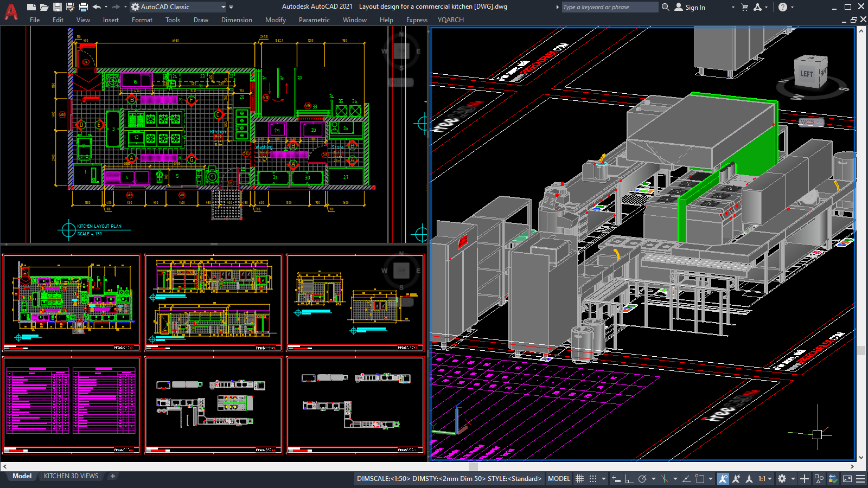Click the Plot printer icon

tap(84, 7)
